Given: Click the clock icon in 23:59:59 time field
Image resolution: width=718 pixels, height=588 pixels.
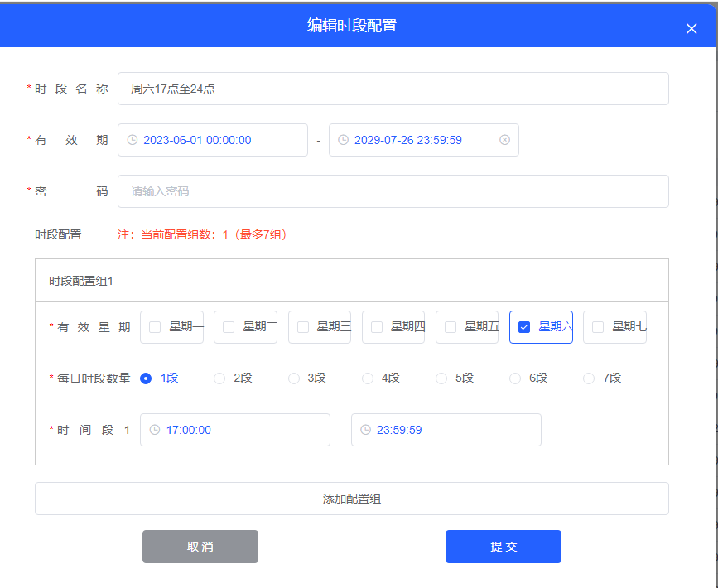Looking at the screenshot, I should click(365, 430).
